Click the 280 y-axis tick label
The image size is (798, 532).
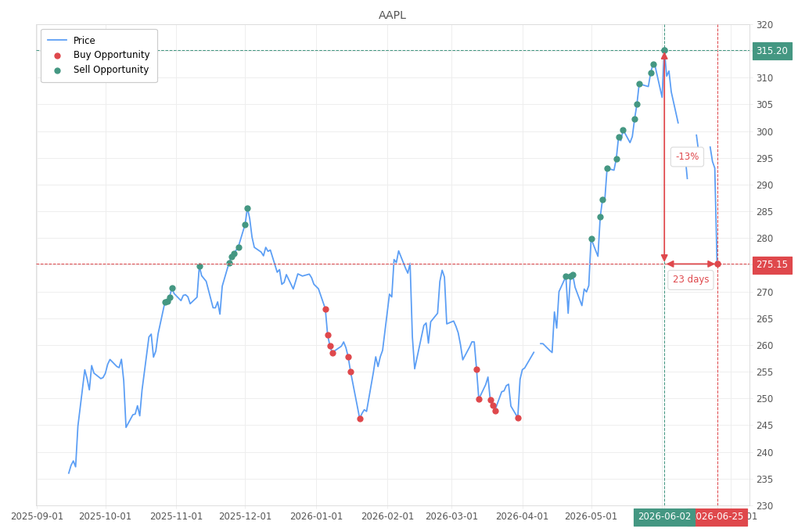pos(764,239)
